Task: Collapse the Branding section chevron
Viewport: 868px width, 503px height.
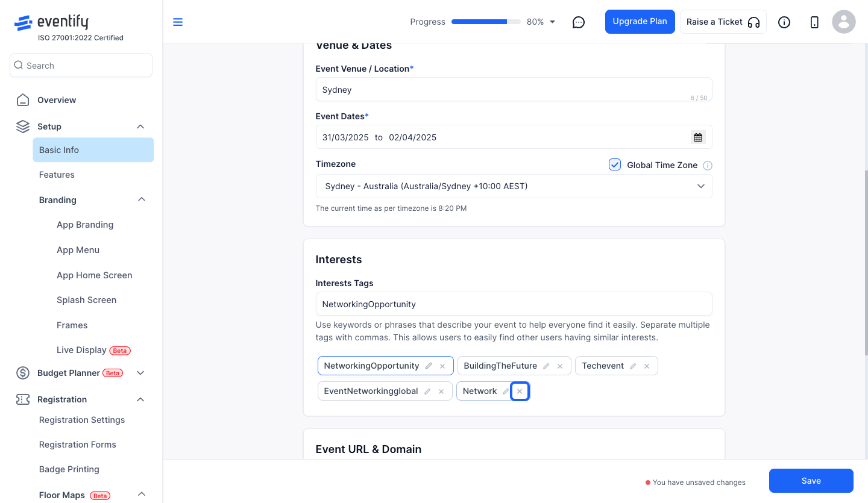Action: coord(142,199)
